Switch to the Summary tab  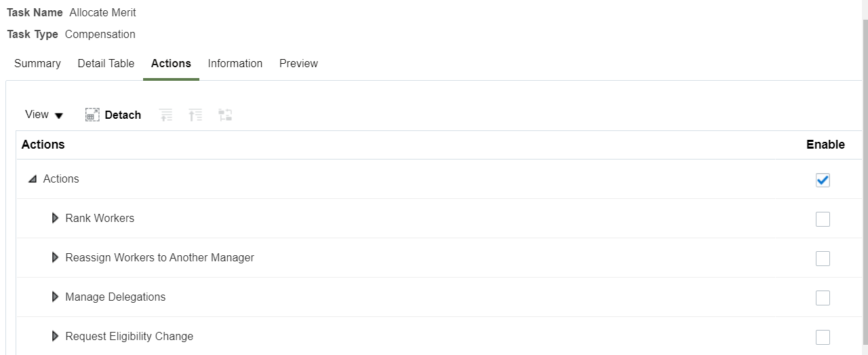37,64
